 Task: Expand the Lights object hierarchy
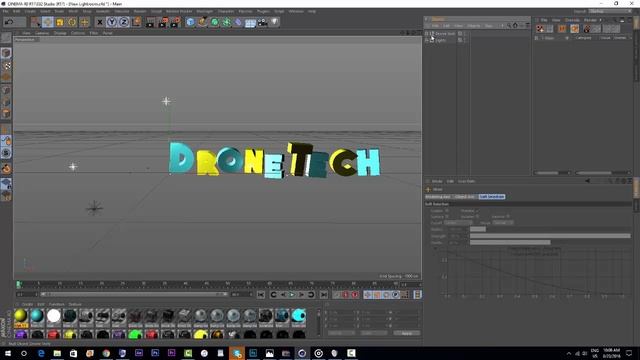tap(427, 40)
